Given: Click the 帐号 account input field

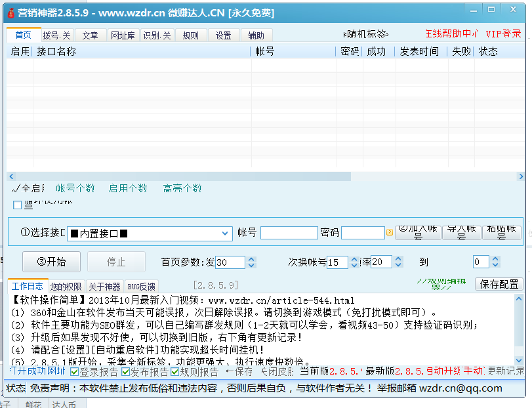Looking at the screenshot, I should coord(289,232).
